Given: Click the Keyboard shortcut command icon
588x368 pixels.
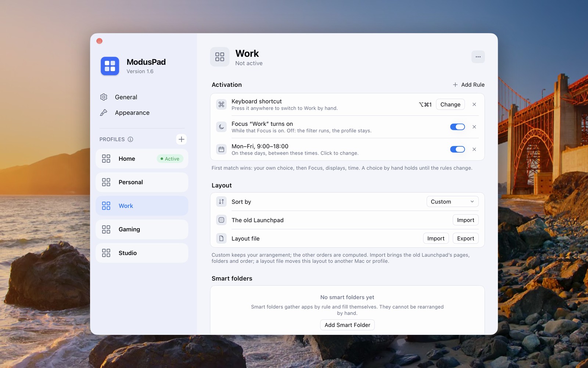Looking at the screenshot, I should (x=221, y=105).
